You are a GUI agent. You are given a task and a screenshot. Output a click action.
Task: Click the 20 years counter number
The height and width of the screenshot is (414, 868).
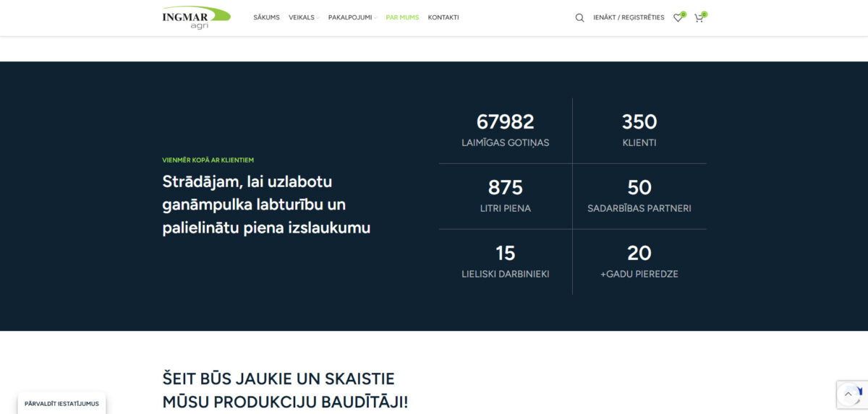click(x=639, y=253)
